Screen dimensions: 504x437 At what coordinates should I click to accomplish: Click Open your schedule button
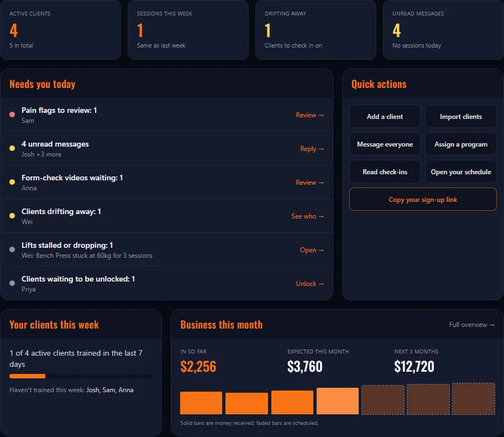coord(460,172)
